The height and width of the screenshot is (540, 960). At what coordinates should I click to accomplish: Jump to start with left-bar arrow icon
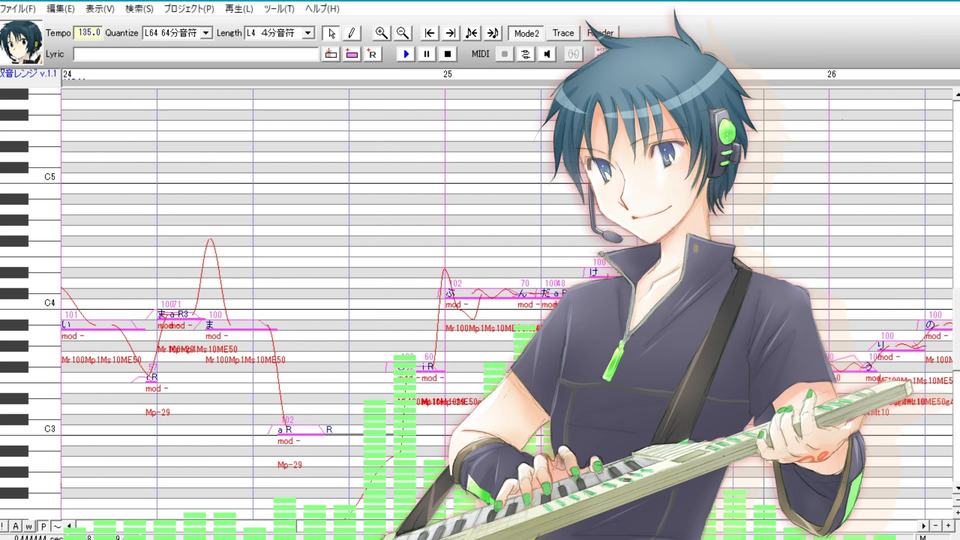pos(430,33)
